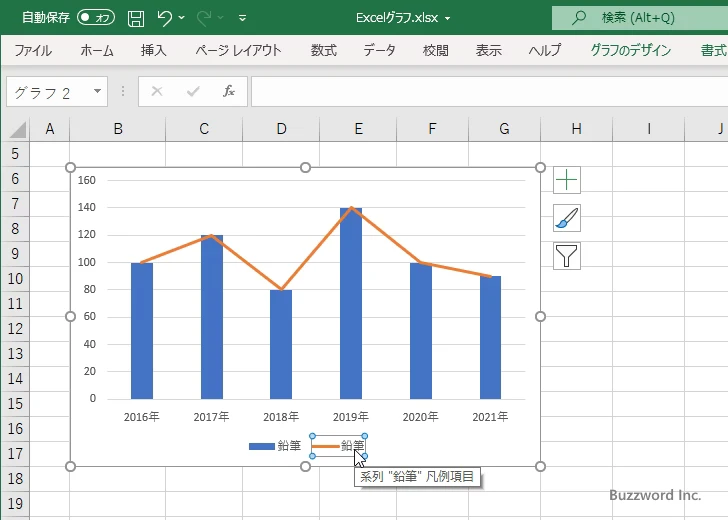Click the formula bar Enter checkmark icon
Image resolution: width=728 pixels, height=520 pixels.
coord(193,91)
